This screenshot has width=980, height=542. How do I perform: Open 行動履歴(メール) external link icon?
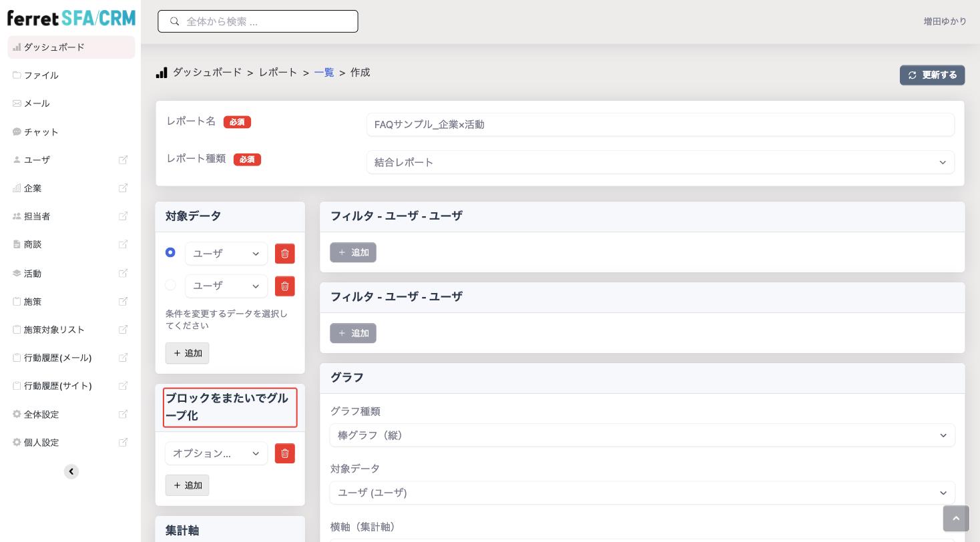(123, 358)
